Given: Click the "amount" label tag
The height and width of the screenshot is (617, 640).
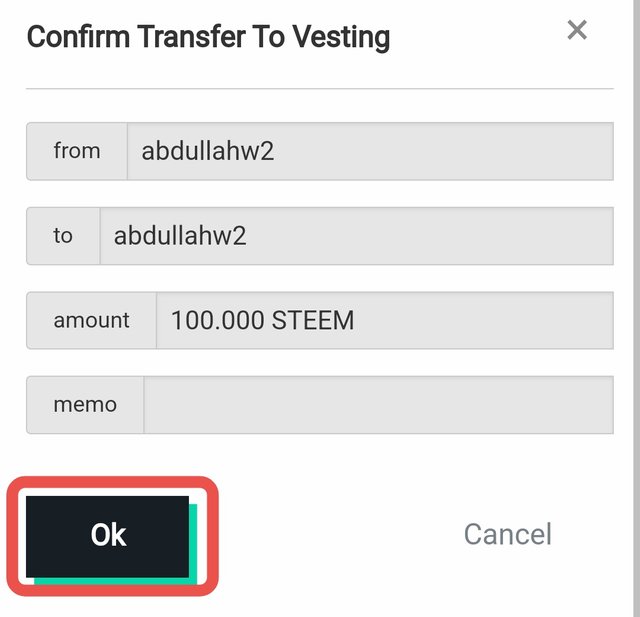Looking at the screenshot, I should (x=91, y=320).
